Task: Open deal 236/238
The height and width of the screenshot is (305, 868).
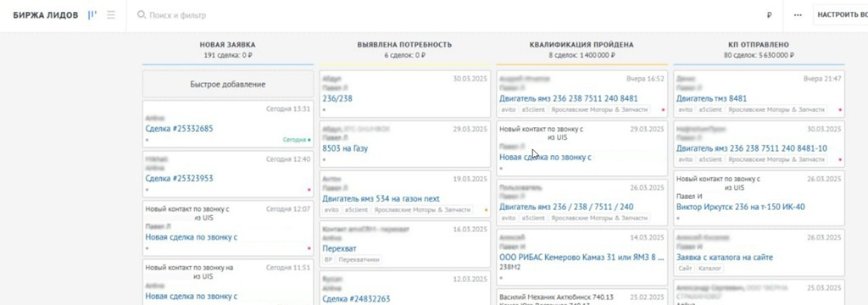Action: coord(337,98)
